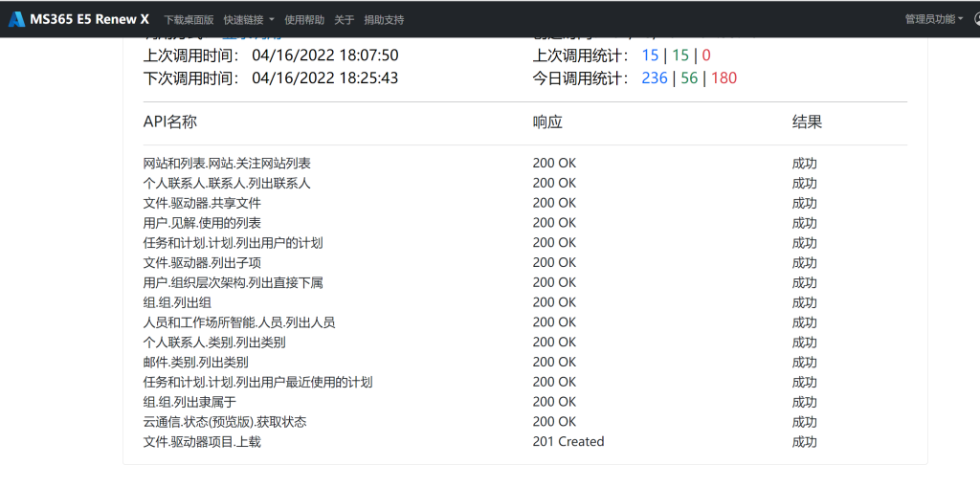Click 200 OK response for 组.组.列出组

pos(554,302)
